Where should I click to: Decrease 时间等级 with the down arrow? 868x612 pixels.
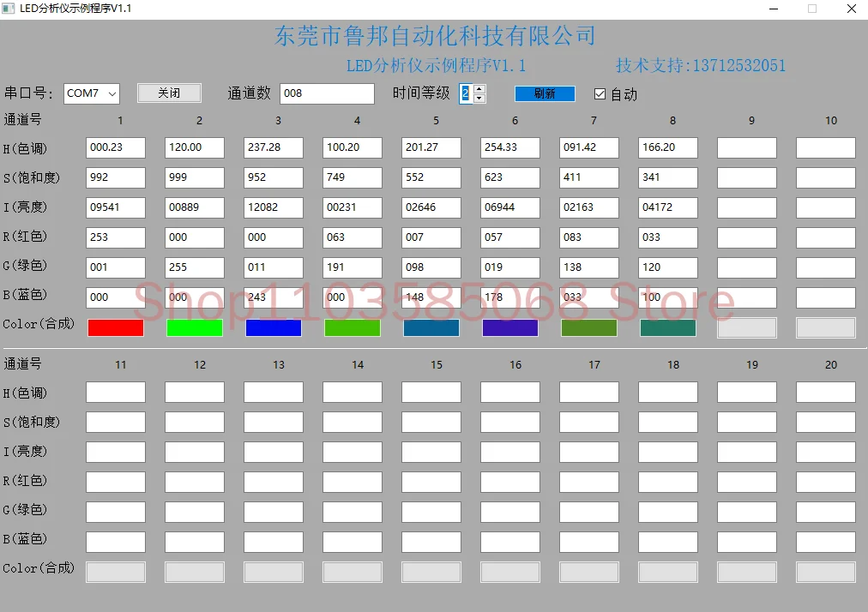click(x=480, y=99)
